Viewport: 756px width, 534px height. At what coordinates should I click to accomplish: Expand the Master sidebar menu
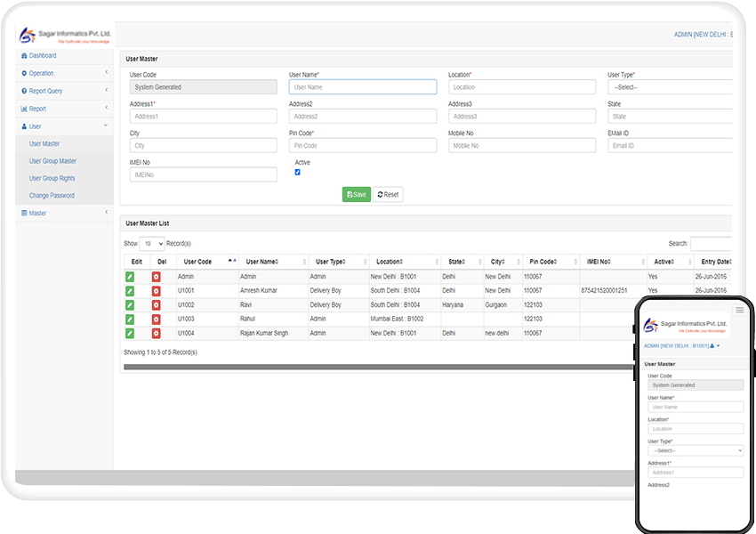tap(64, 213)
